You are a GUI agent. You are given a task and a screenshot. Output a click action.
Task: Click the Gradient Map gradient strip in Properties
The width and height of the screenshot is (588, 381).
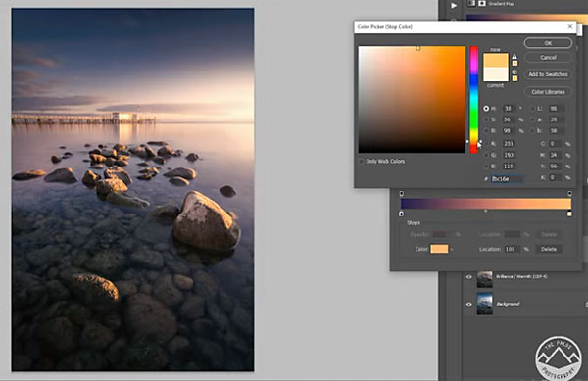coord(527,18)
